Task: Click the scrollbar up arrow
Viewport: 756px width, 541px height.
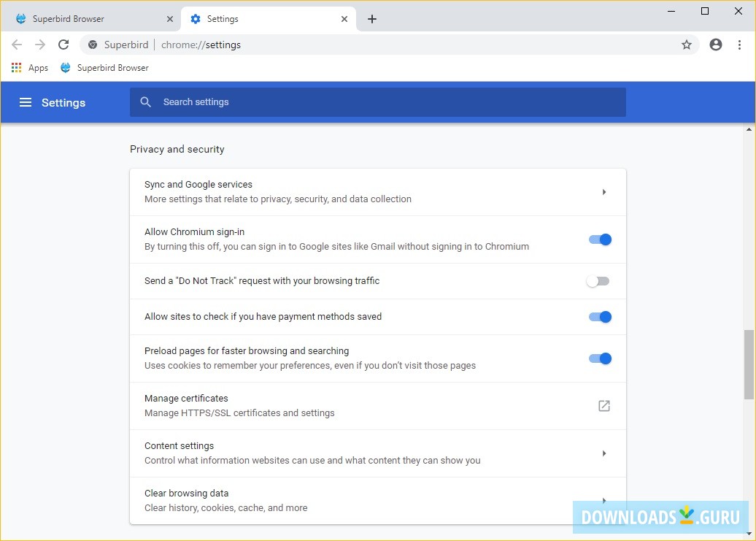Action: pos(749,129)
